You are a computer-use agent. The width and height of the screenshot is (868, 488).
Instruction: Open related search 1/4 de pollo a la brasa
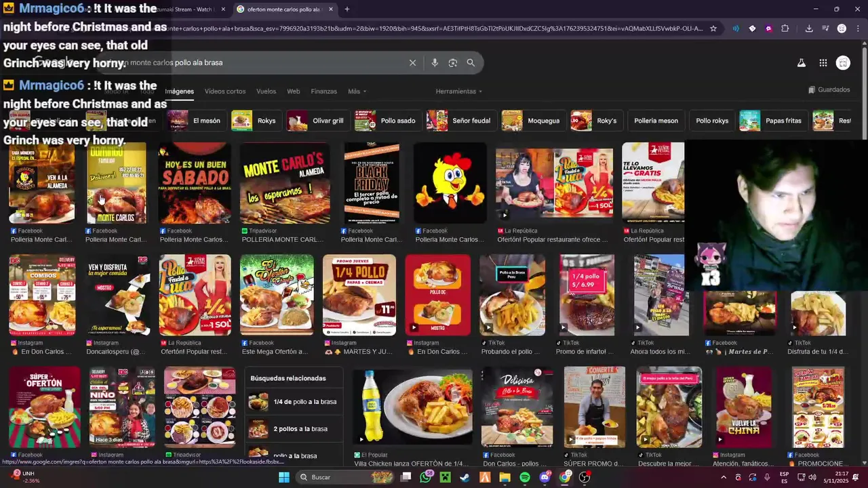click(294, 402)
